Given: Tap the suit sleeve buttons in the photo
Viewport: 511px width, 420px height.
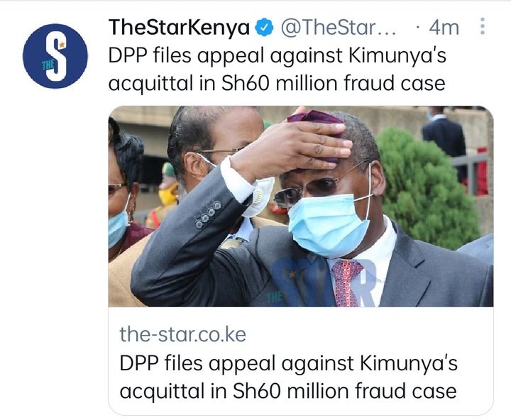Looking at the screenshot, I should (208, 214).
